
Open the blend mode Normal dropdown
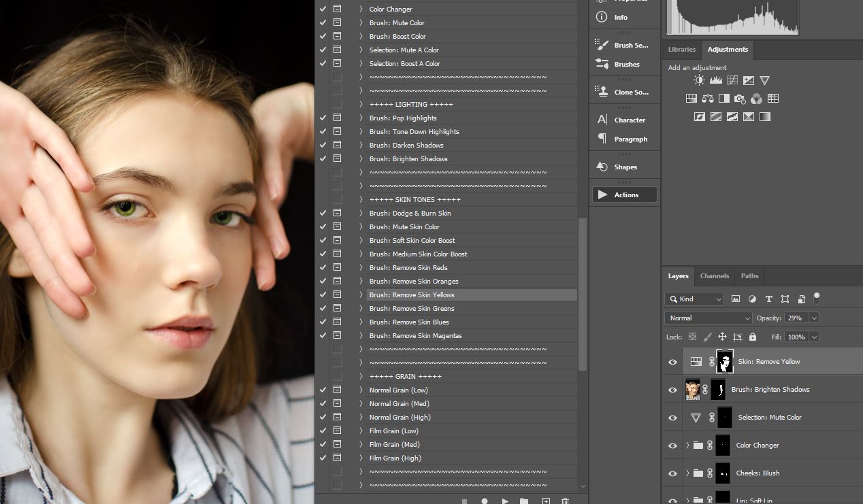point(708,318)
